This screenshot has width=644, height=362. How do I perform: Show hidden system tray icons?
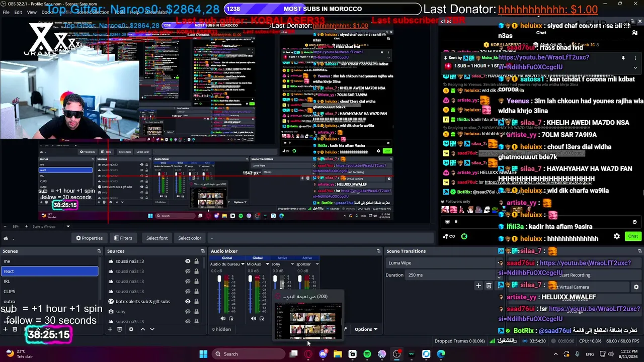coord(555,354)
